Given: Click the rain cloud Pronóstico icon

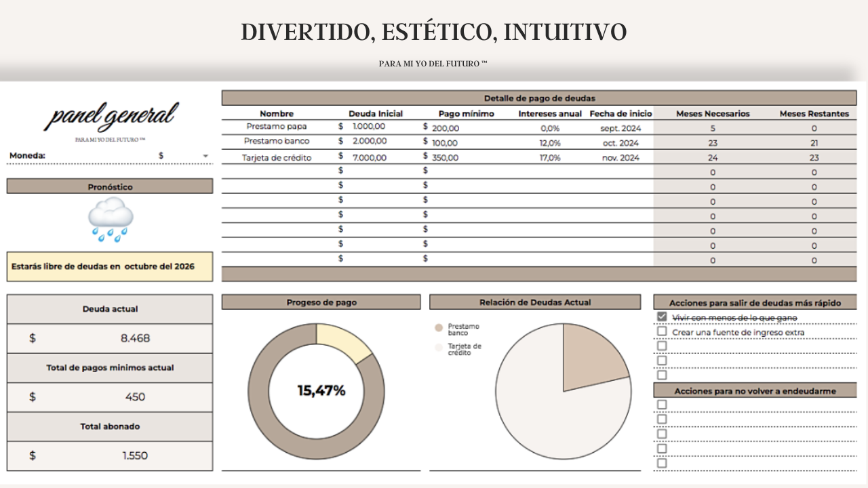Looking at the screenshot, I should 108,217.
